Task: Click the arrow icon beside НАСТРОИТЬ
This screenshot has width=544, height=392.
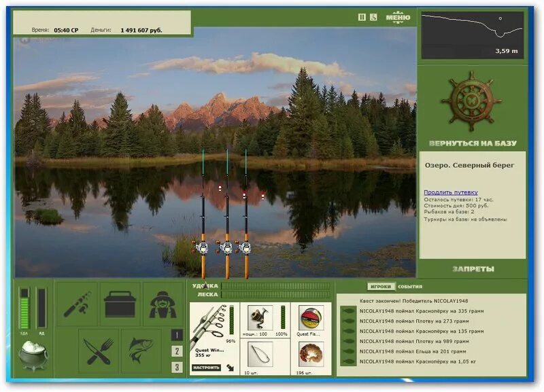Action: [x=230, y=368]
